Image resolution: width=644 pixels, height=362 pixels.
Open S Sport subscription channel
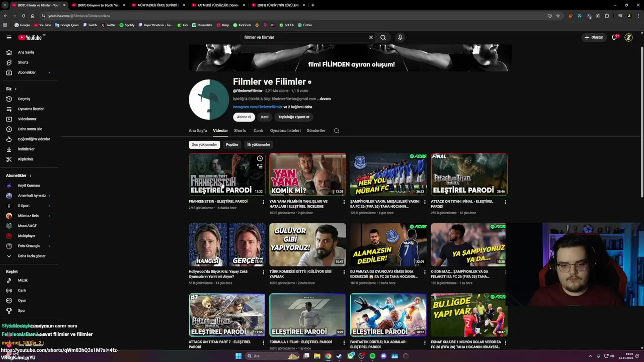pos(24,206)
